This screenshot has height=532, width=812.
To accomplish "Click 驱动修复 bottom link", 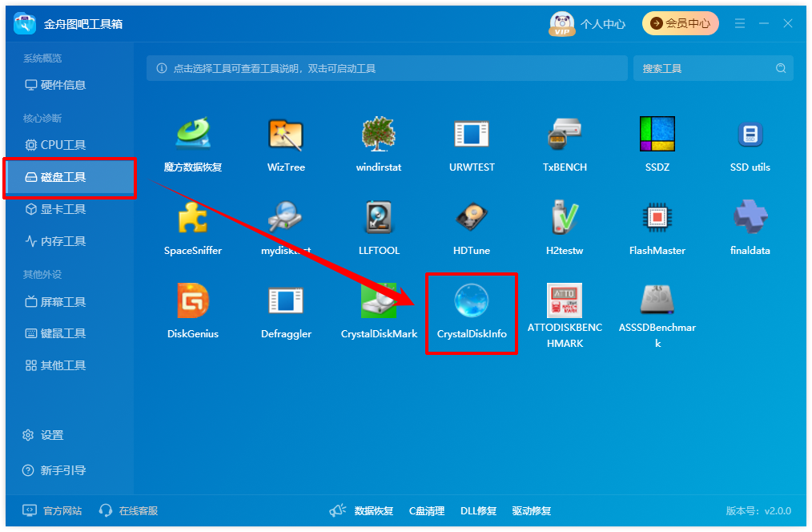I will tap(531, 511).
